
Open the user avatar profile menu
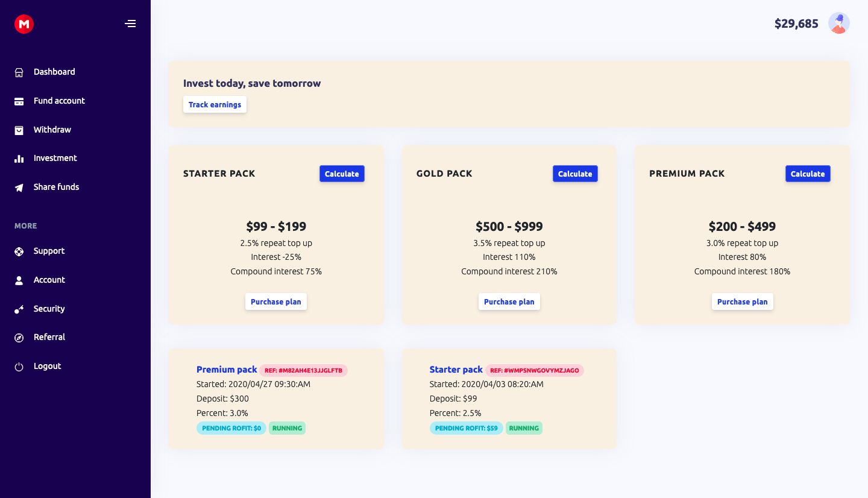[x=838, y=24]
